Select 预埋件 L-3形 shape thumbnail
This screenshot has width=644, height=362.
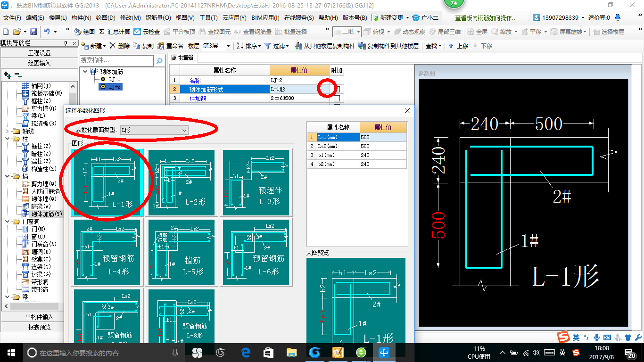click(x=256, y=183)
